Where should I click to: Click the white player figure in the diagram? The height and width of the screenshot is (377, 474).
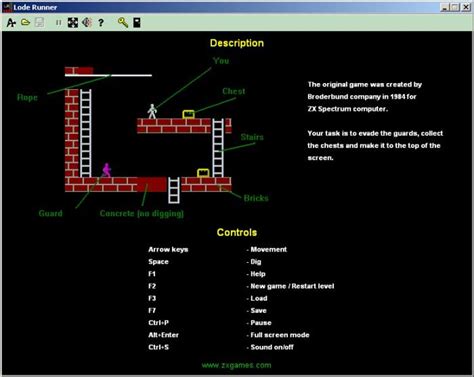(x=152, y=111)
